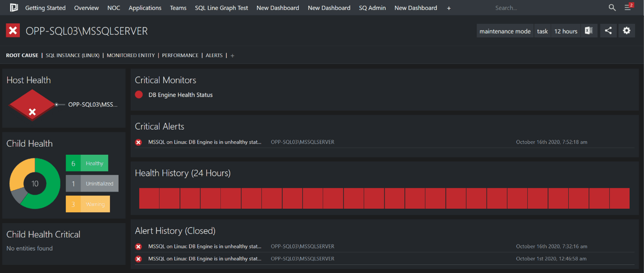Screen dimensions: 644x273
Task: Click the share icon
Action: [x=608, y=31]
